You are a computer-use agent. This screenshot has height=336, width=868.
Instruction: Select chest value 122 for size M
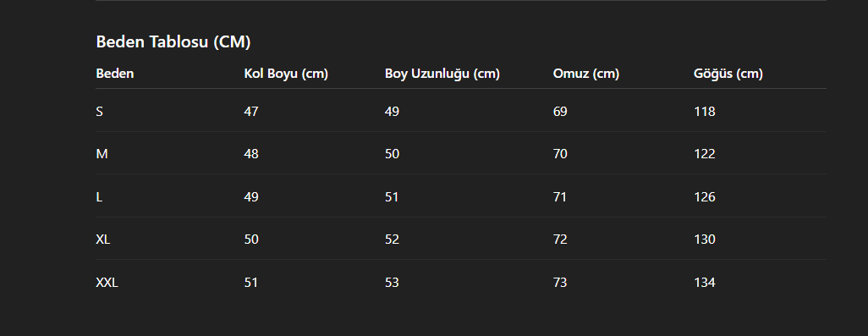point(705,154)
